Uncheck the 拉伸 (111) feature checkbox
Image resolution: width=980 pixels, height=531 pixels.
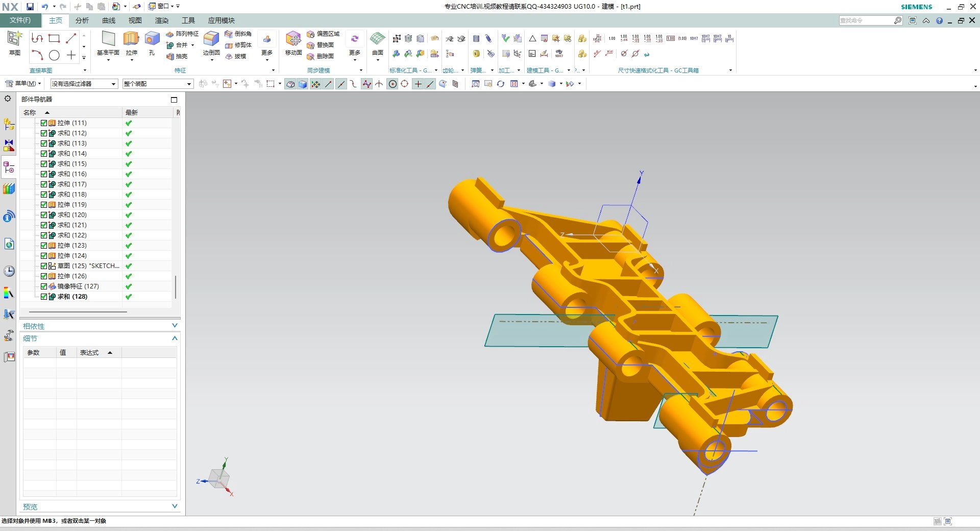click(x=44, y=123)
